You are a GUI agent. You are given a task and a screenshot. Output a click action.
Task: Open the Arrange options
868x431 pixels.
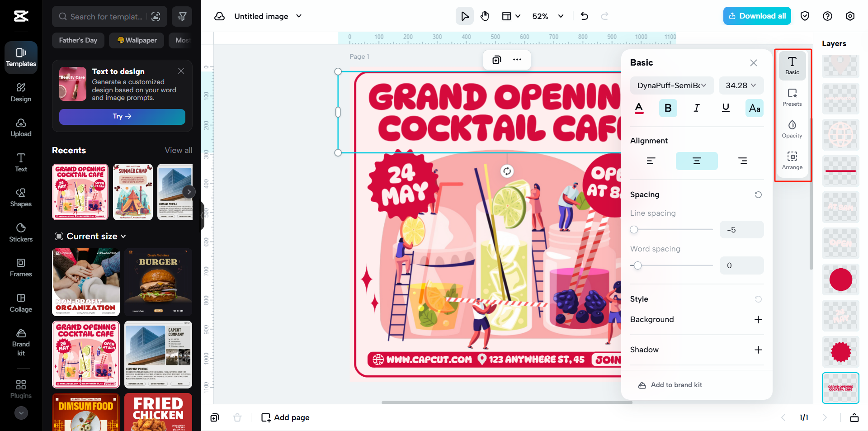tap(792, 161)
